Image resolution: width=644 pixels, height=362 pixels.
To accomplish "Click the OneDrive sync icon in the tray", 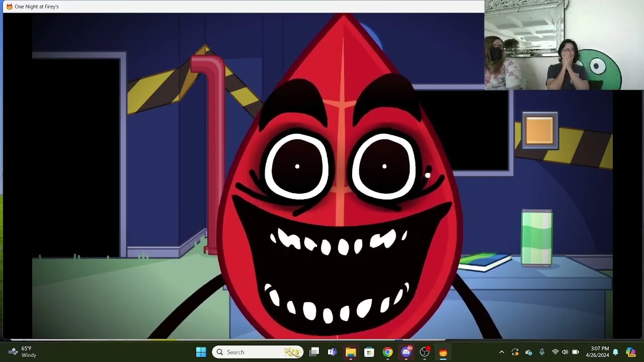I will click(529, 352).
